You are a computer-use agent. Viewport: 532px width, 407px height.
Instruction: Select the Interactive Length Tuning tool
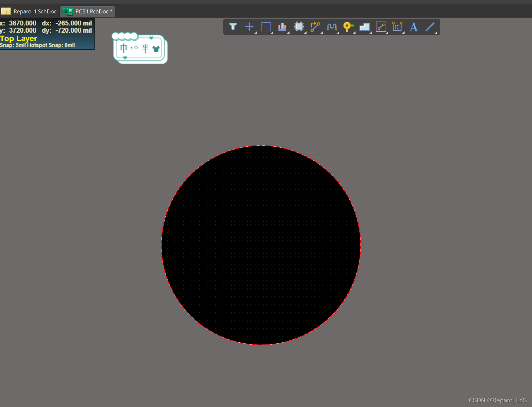[332, 26]
